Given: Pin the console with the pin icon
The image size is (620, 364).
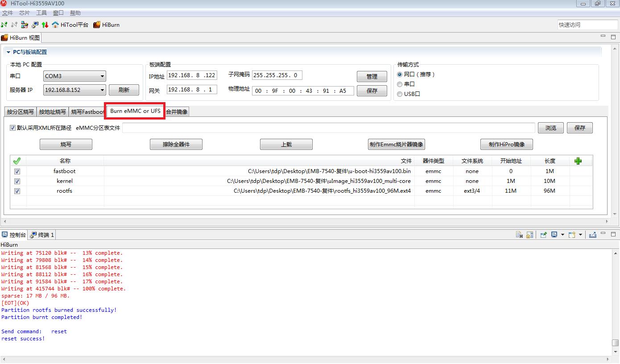Looking at the screenshot, I should [x=544, y=235].
